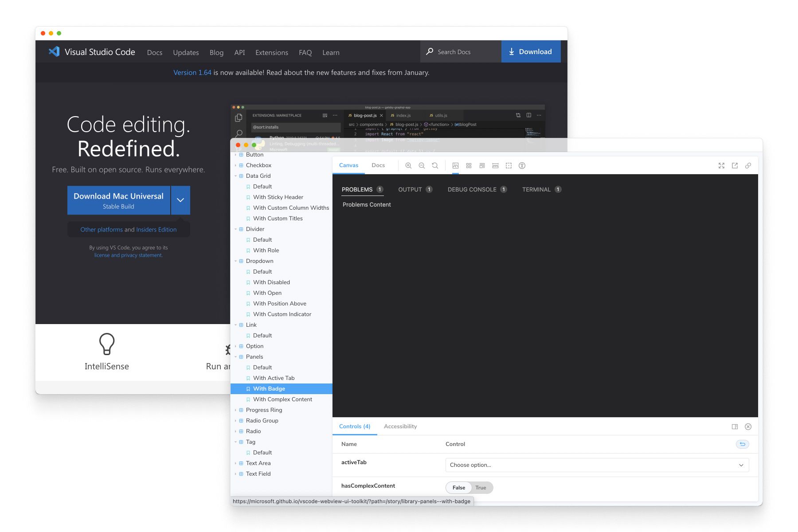Open the Checkbox component in sidebar
The width and height of the screenshot is (798, 532).
[x=258, y=165]
